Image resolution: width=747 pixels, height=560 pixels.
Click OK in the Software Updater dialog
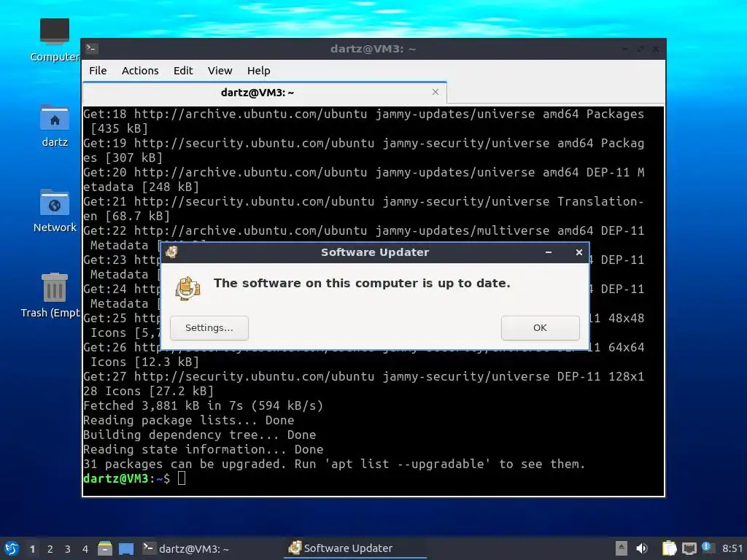tap(541, 327)
